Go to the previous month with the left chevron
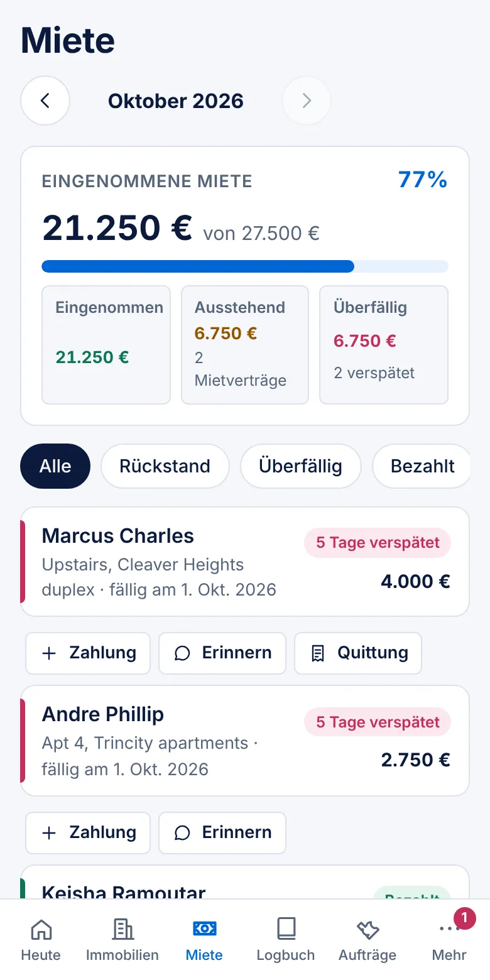The width and height of the screenshot is (490, 980). (x=45, y=101)
